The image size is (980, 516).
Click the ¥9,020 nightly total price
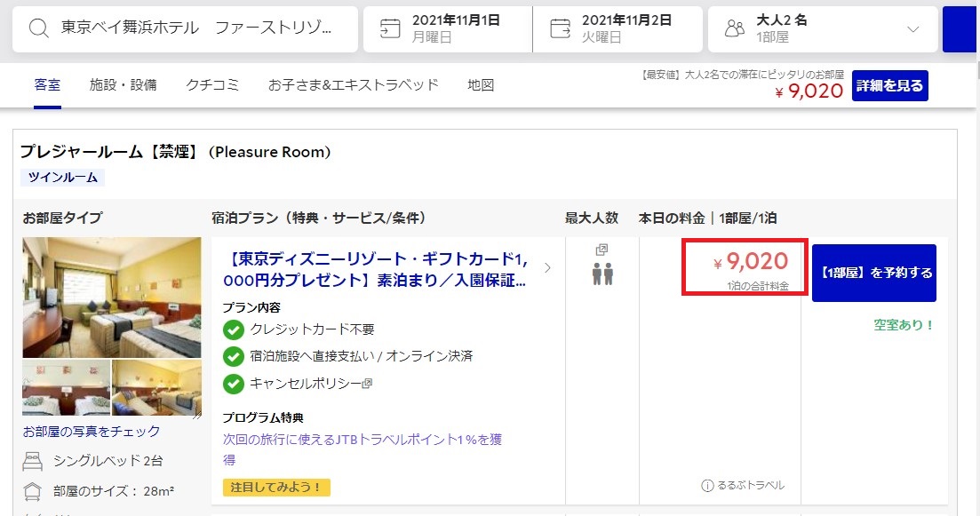coord(752,261)
